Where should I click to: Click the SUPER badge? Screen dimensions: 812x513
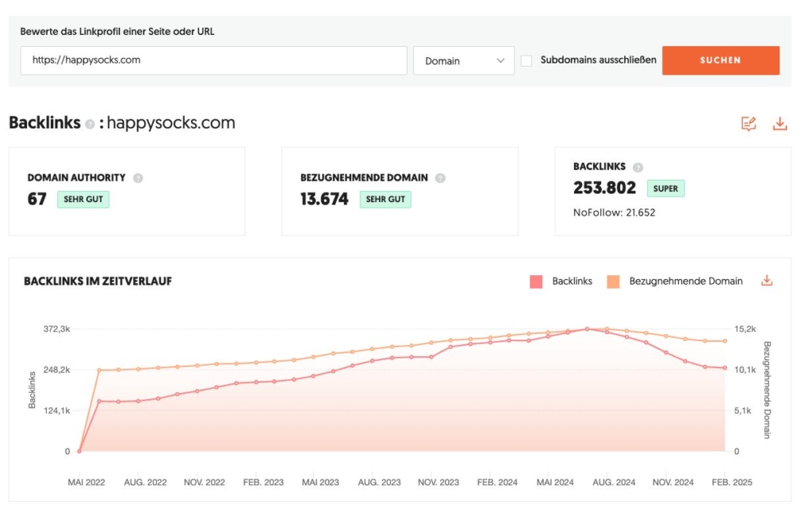[x=665, y=189]
